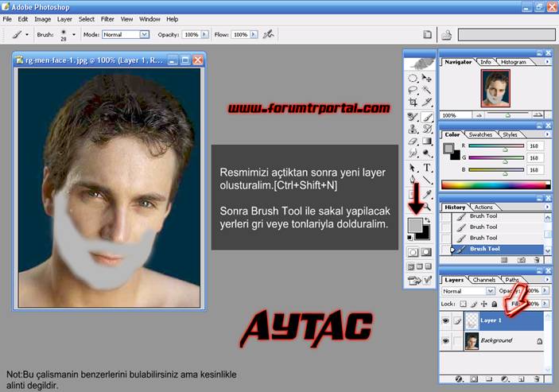
Task: Create a new layer icon
Action: click(x=521, y=379)
